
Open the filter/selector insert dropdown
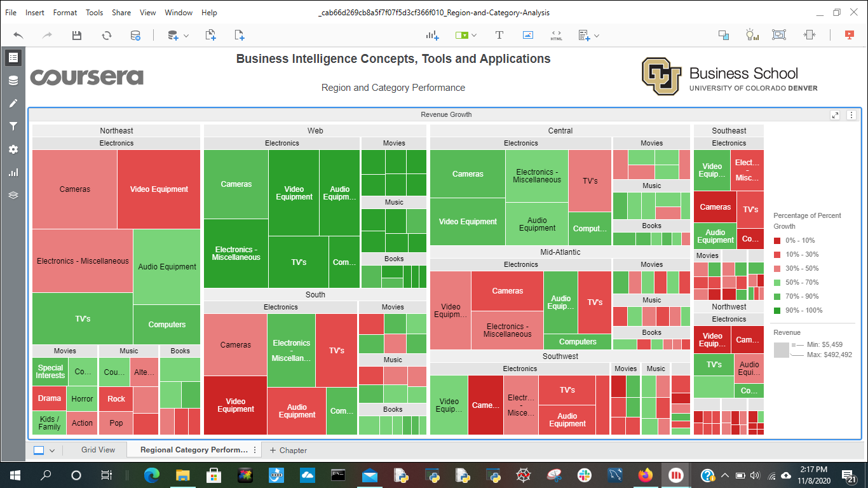474,36
